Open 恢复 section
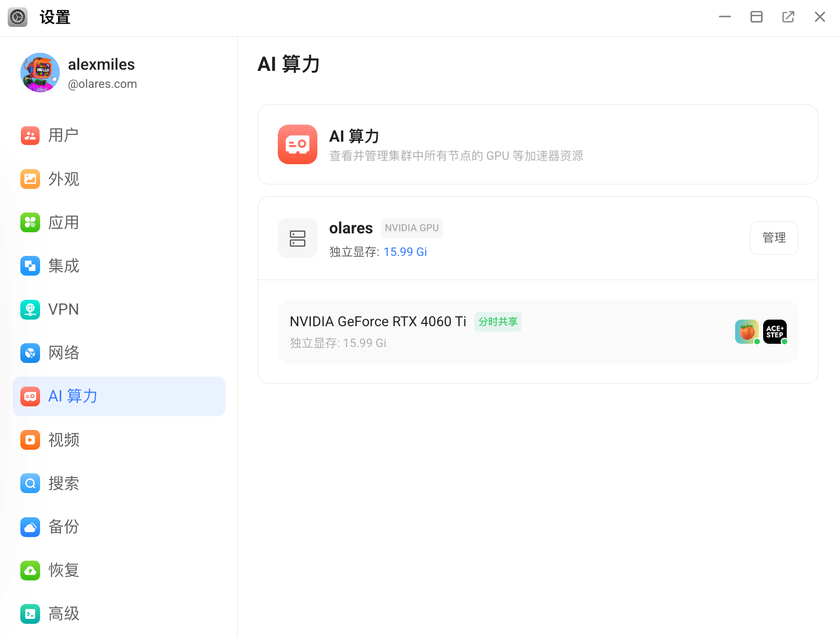Image resolution: width=840 pixels, height=637 pixels. click(119, 570)
